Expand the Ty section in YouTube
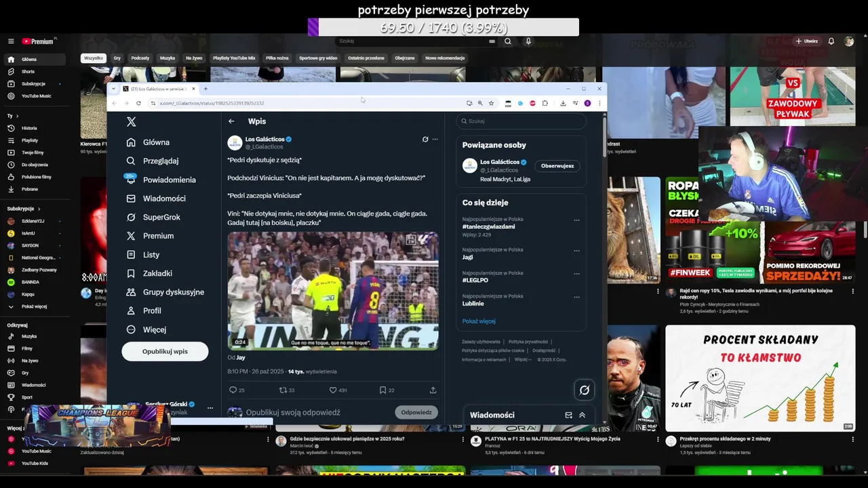The height and width of the screenshot is (488, 868). [13, 116]
